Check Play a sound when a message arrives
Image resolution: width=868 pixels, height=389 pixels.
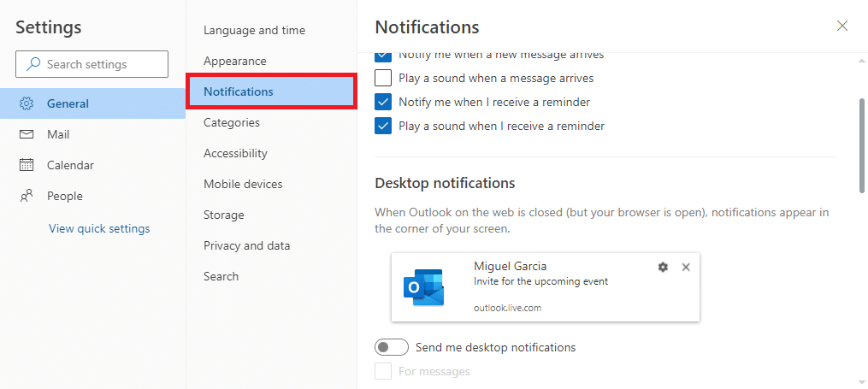383,78
